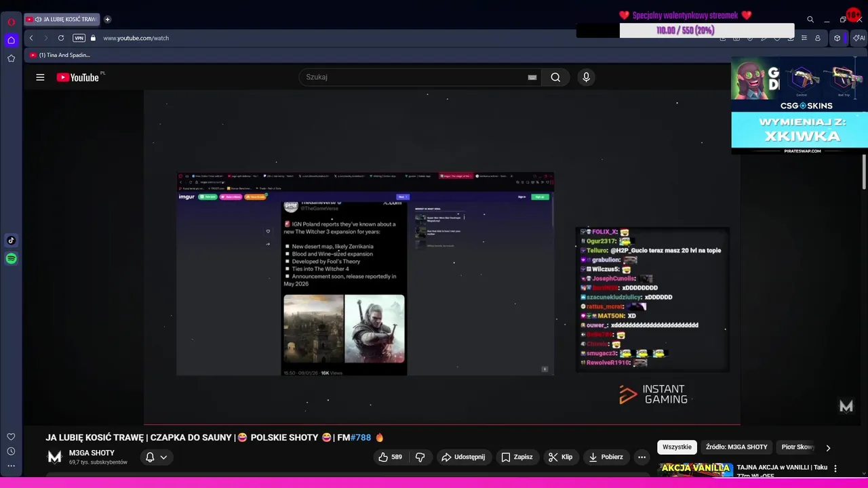
Task: Open the Tina And Spadin bookmark
Action: pyautogui.click(x=60, y=55)
